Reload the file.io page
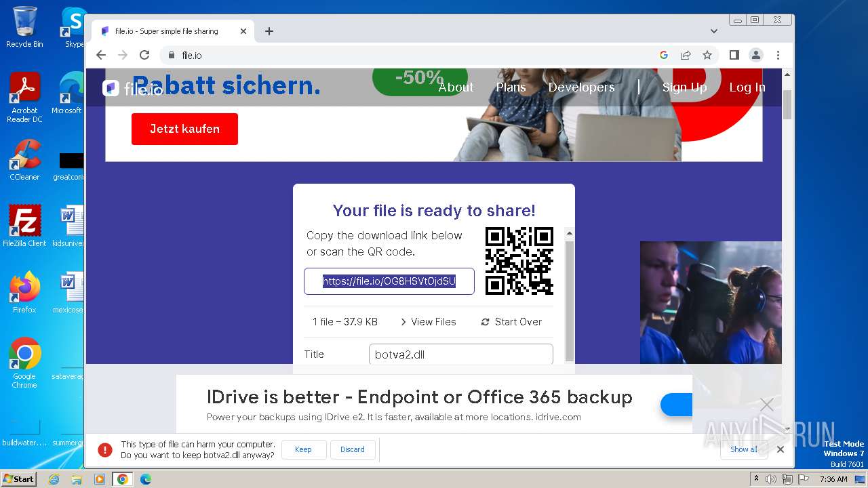 (x=144, y=55)
